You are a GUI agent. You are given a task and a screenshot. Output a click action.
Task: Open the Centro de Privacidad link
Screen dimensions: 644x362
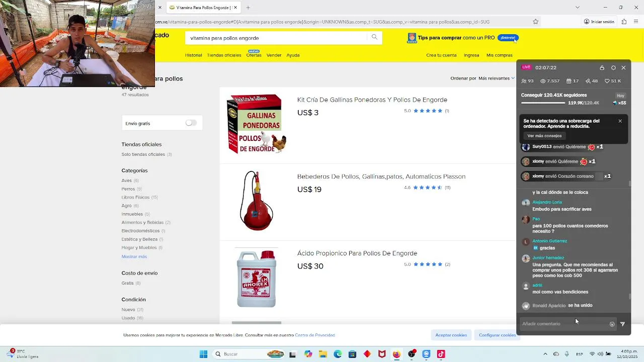pos(315,335)
